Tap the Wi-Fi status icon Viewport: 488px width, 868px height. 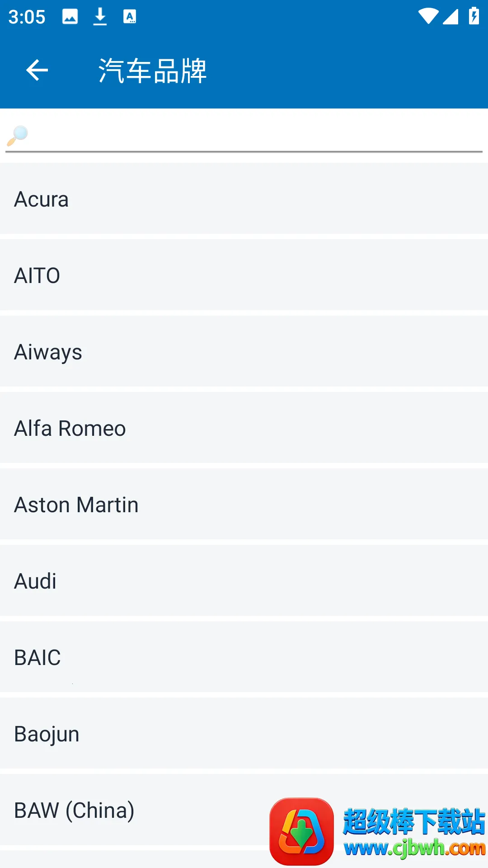click(428, 17)
